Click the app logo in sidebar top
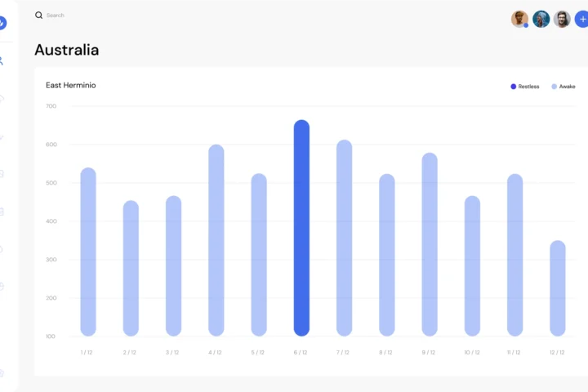588x392 pixels. (2, 23)
